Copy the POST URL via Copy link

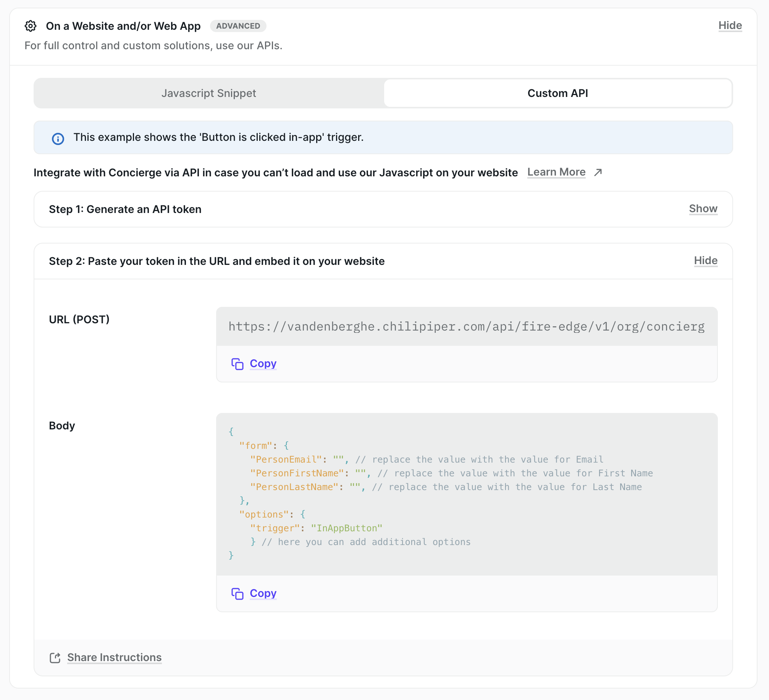(x=263, y=364)
